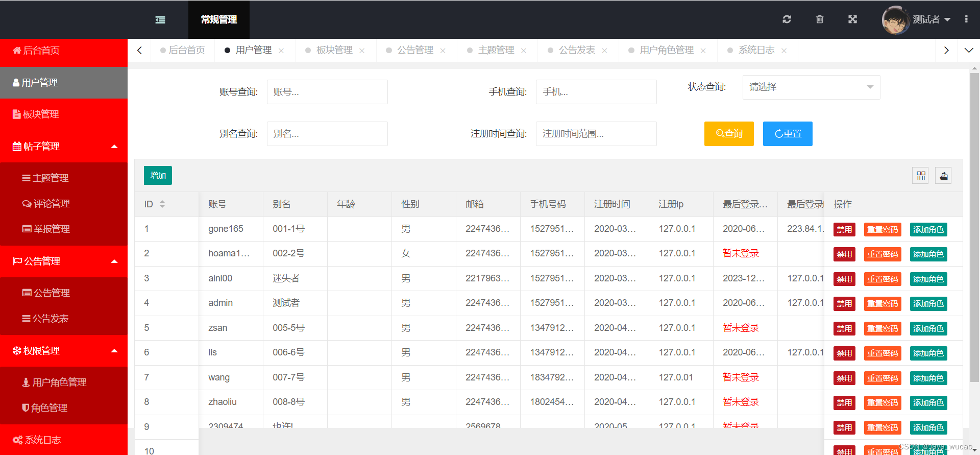The height and width of the screenshot is (455, 980).
Task: Switch to the 后台首页 tab
Action: coord(183,50)
